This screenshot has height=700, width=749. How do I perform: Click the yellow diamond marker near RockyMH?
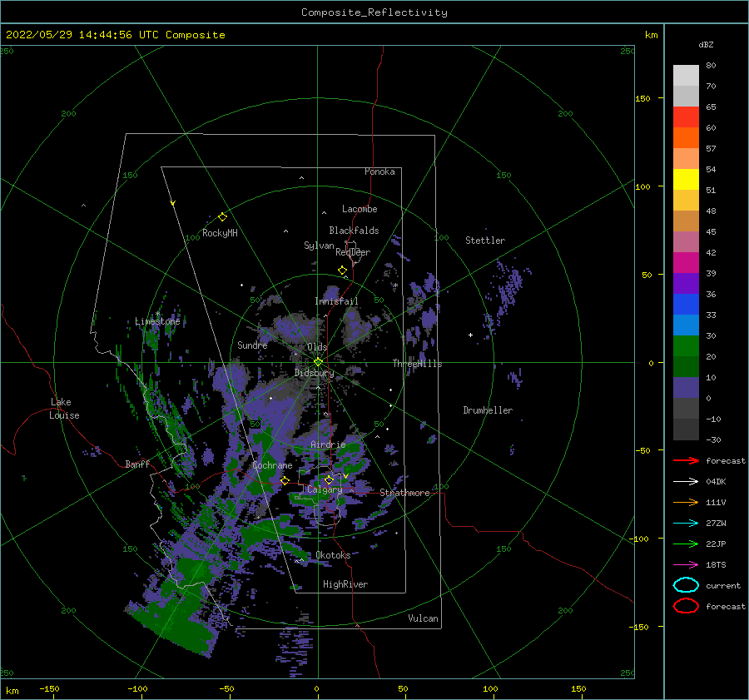[x=222, y=217]
